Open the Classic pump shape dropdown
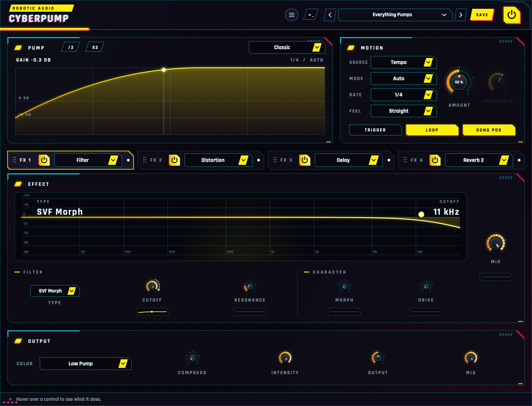The image size is (532, 406). pos(287,47)
